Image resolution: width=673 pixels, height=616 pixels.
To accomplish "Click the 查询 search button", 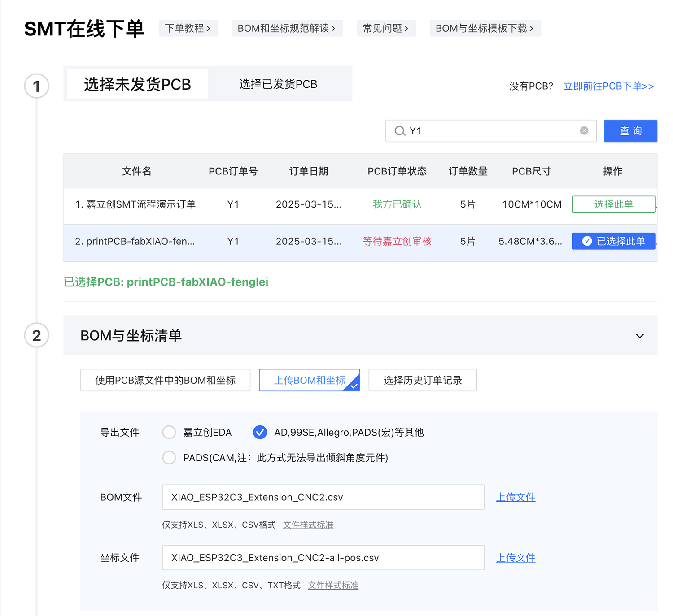I will point(630,131).
